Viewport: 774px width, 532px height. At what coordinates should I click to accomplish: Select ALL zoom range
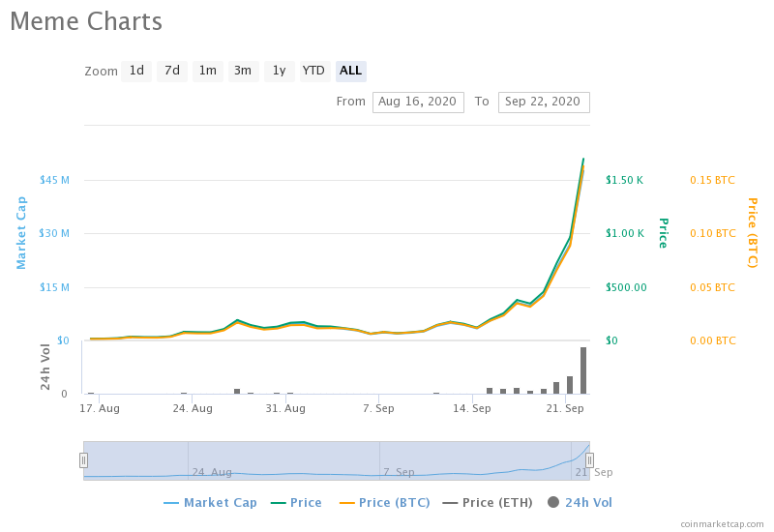350,71
